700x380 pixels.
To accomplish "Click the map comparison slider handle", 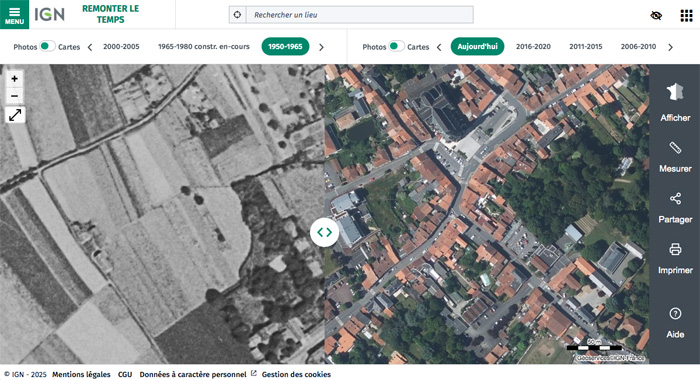I will point(325,232).
